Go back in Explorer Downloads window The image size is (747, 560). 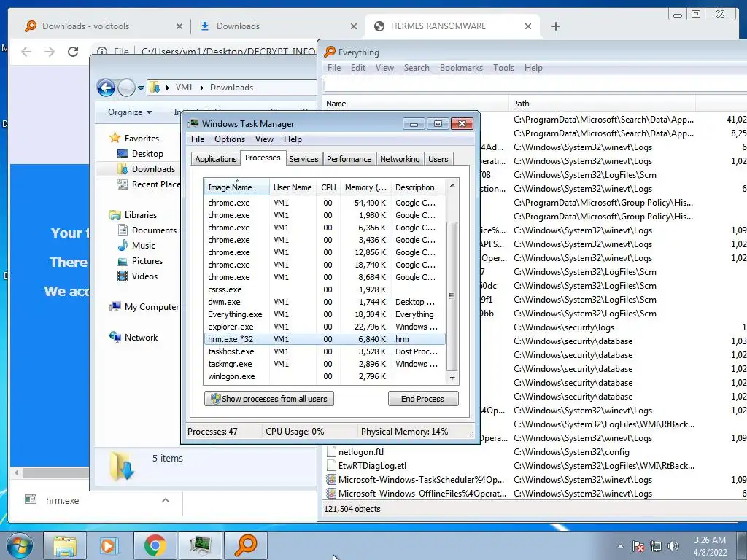click(106, 87)
